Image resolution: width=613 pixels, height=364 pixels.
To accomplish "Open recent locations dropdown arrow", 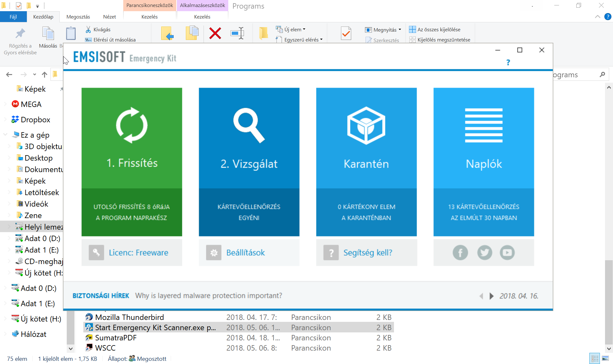I will (34, 75).
